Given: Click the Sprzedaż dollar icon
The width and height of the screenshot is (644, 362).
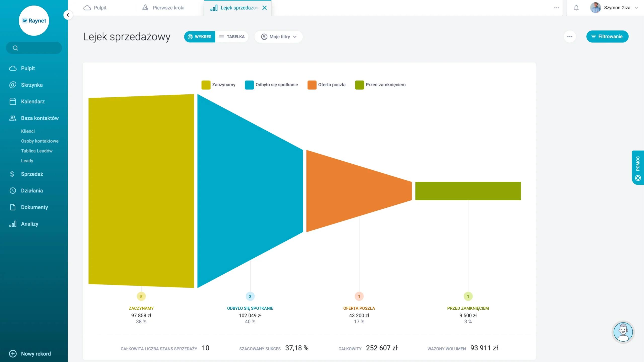Looking at the screenshot, I should [12, 174].
